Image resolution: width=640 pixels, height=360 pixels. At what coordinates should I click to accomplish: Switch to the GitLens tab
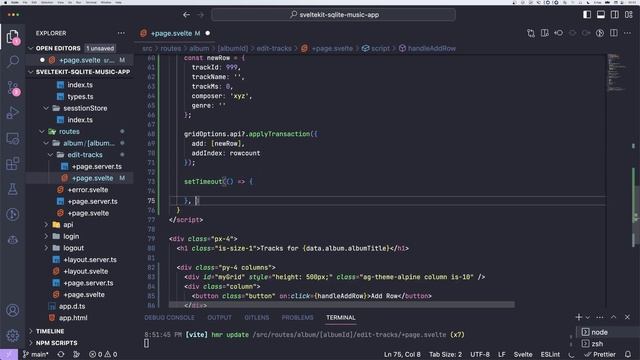pos(256,317)
